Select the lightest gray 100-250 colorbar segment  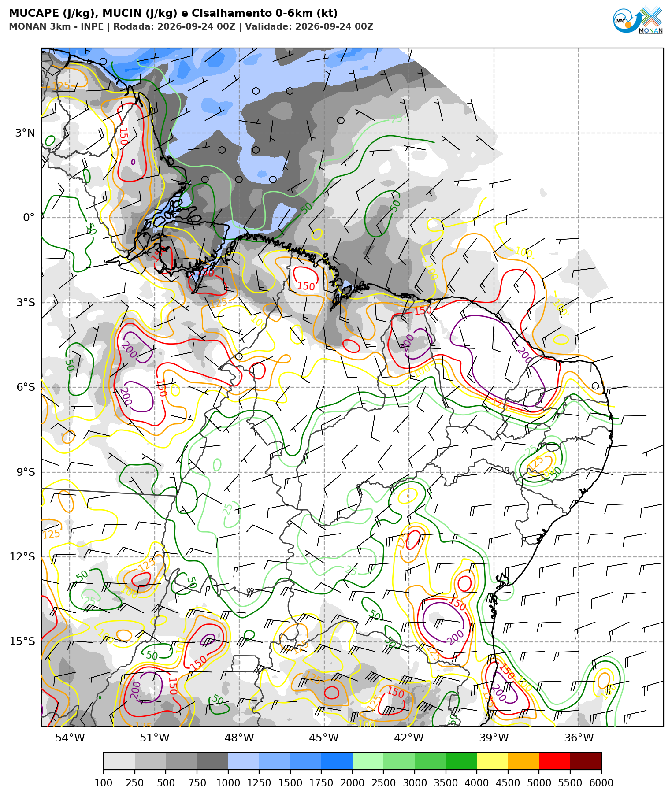click(119, 761)
